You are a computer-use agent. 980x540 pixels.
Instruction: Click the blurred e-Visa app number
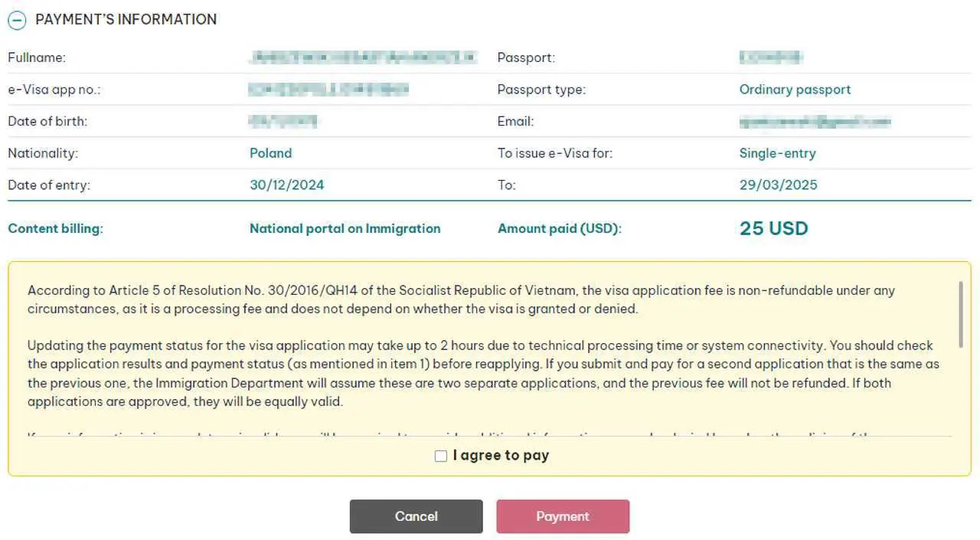pyautogui.click(x=329, y=90)
